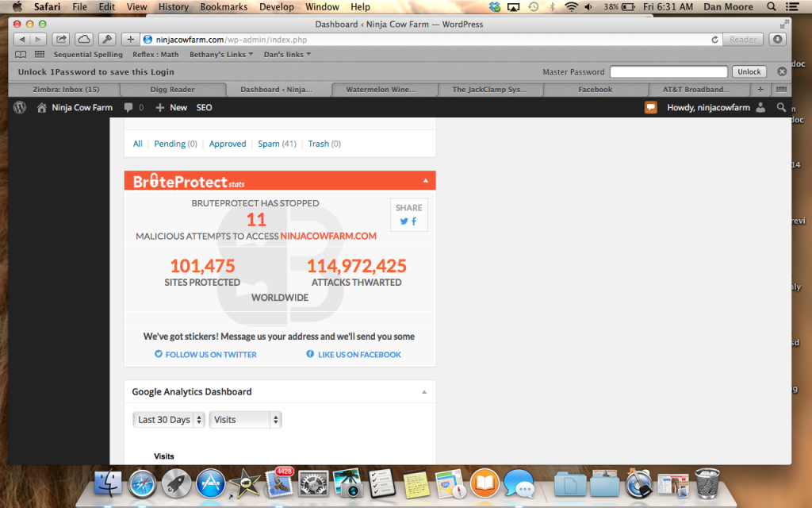Collapse the BruteProtect stats widget
812x508 pixels.
[x=425, y=181]
